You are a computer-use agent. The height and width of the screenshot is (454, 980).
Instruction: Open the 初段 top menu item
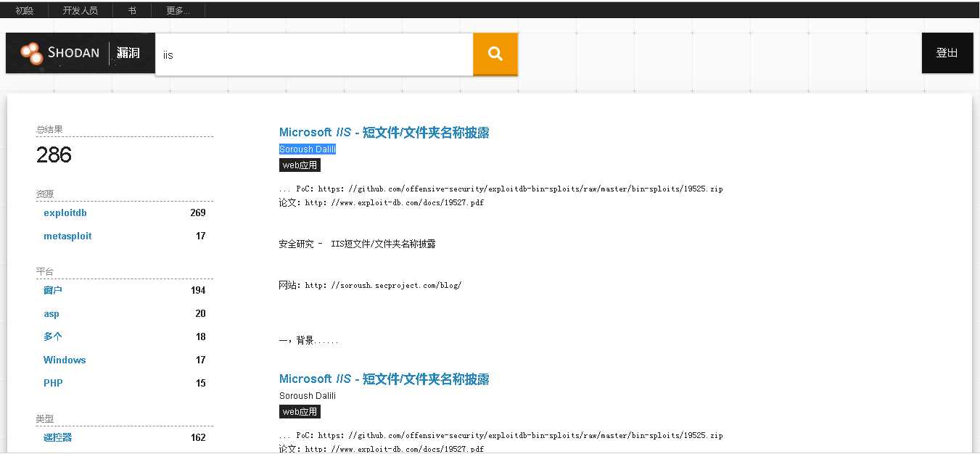pos(25,11)
